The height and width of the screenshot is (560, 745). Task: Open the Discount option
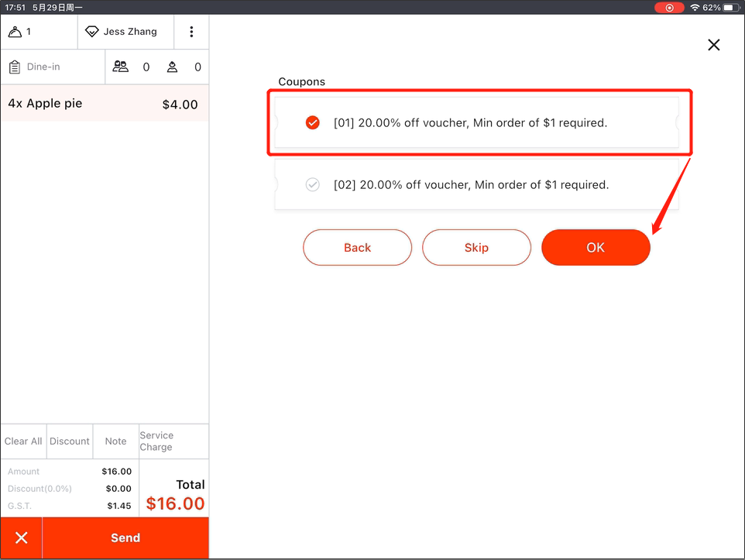70,441
